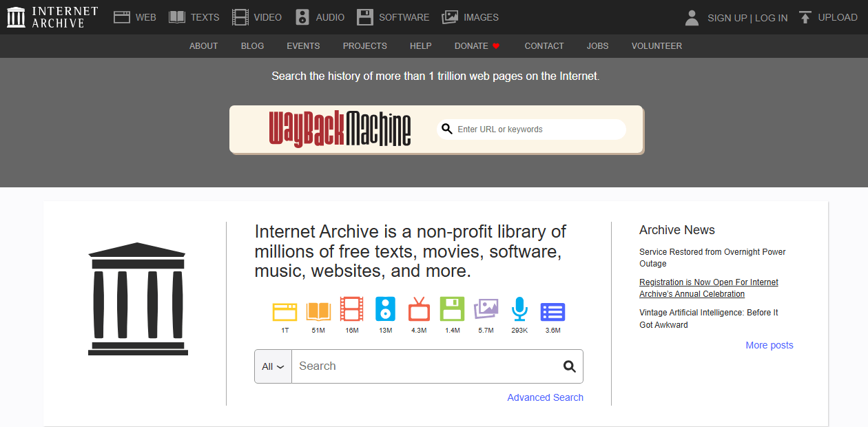Click the IMAGES label in top nav

click(482, 17)
